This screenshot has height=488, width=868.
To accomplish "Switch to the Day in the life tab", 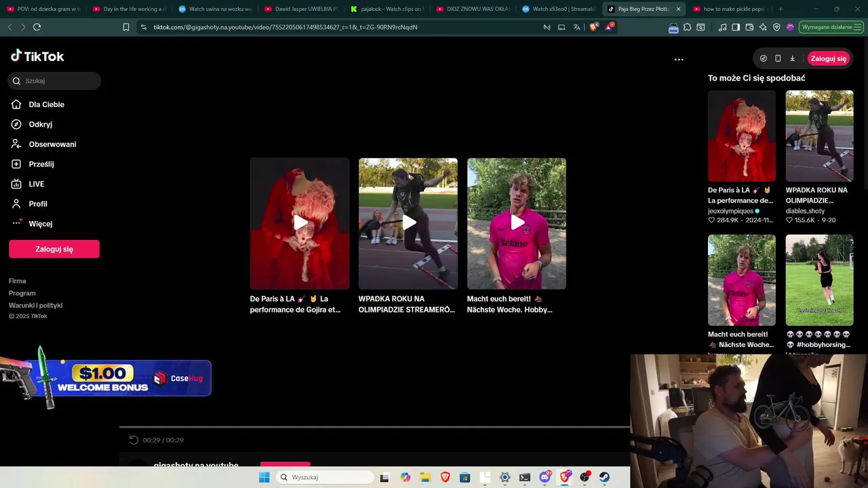I will point(129,9).
